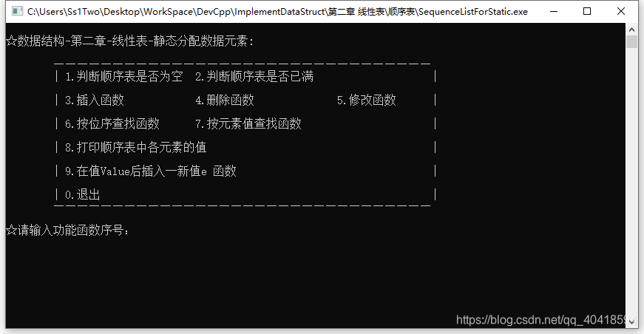Click menu option 2.判断顺序表是否已满
The height and width of the screenshot is (334, 644).
click(x=254, y=76)
